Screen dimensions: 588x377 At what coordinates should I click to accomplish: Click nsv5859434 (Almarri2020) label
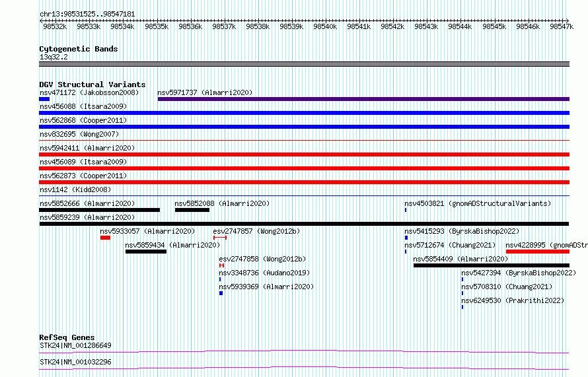coord(172,245)
